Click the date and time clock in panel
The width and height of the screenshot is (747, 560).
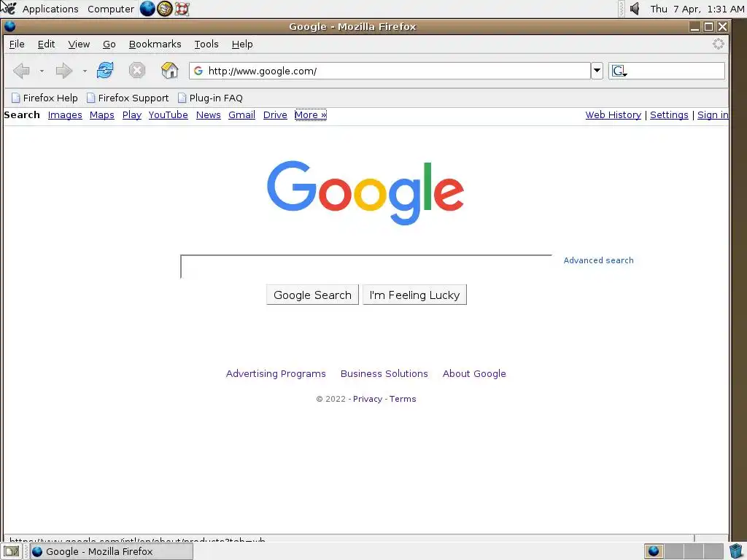tap(697, 9)
